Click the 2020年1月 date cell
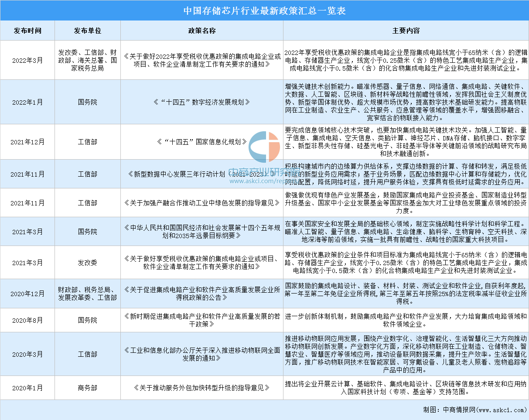The width and height of the screenshot is (529, 420). [x=27, y=387]
